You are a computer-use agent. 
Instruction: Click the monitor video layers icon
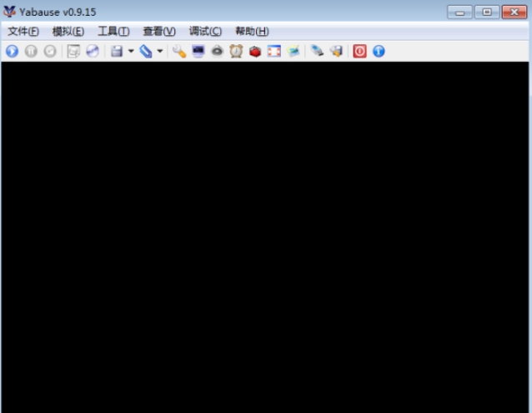pos(198,51)
